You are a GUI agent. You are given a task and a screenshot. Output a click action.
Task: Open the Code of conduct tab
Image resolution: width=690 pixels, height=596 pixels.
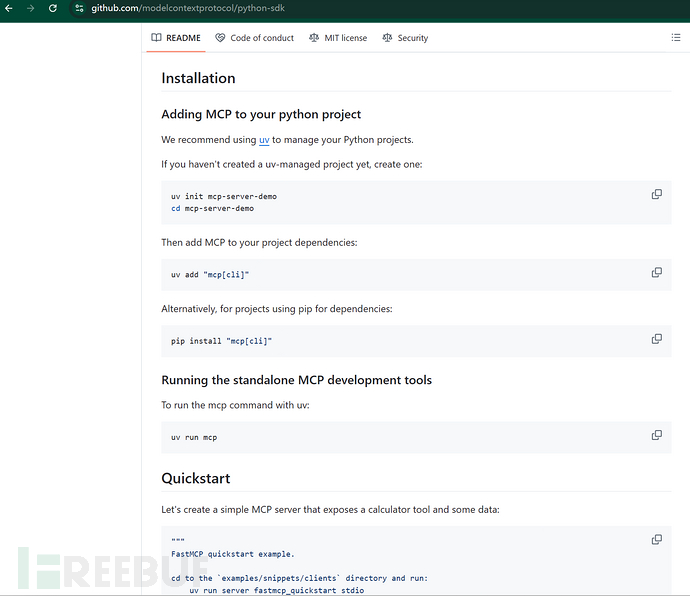coord(255,38)
